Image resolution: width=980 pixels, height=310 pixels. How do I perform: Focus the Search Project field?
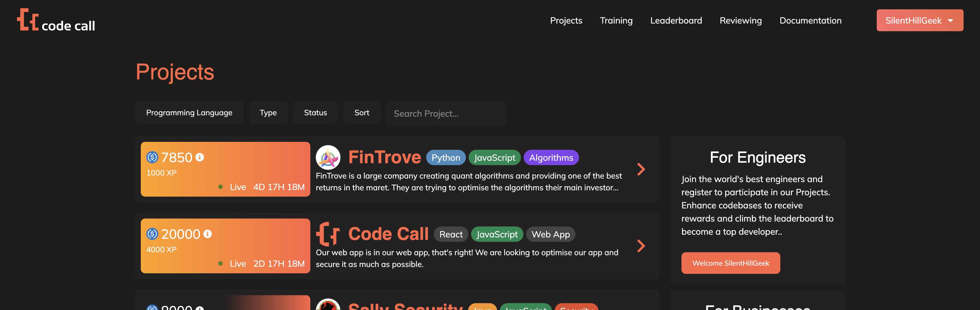[x=445, y=113]
